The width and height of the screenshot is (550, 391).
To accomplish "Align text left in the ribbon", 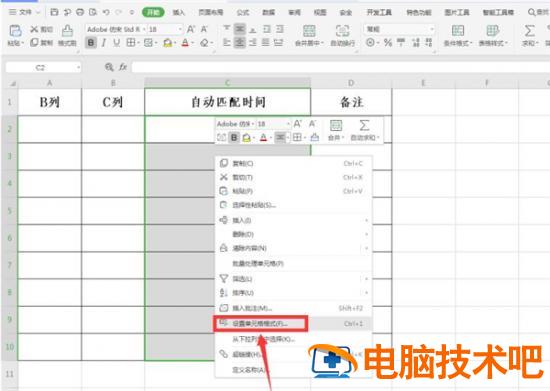I will pyautogui.click(x=227, y=43).
